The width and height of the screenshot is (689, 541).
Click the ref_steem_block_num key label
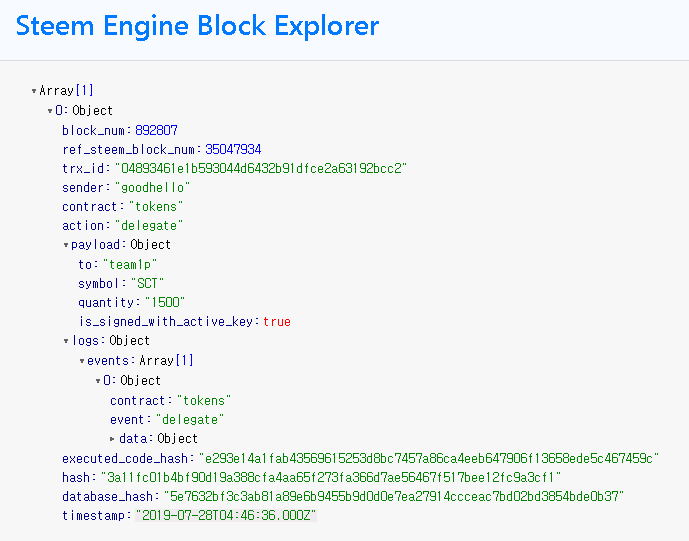point(128,149)
